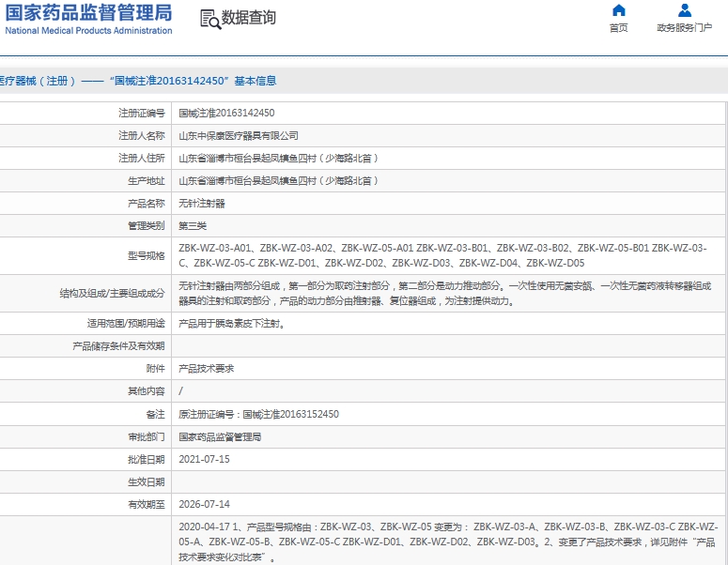Click the 生效日期 label

[147, 482]
